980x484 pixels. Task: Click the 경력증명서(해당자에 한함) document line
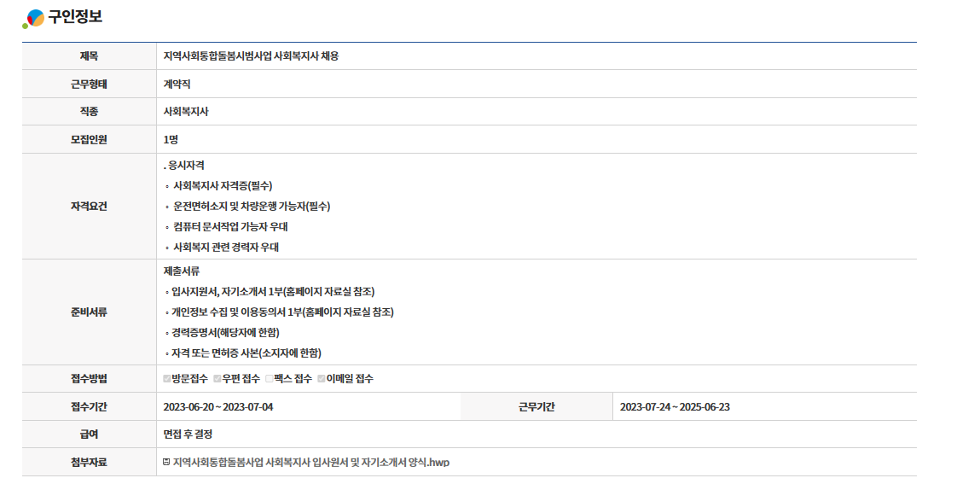[225, 332]
